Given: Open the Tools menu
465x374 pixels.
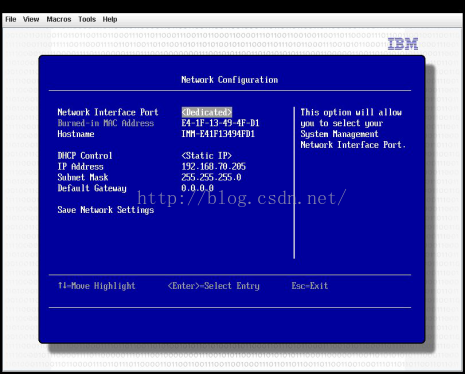Looking at the screenshot, I should pos(87,19).
